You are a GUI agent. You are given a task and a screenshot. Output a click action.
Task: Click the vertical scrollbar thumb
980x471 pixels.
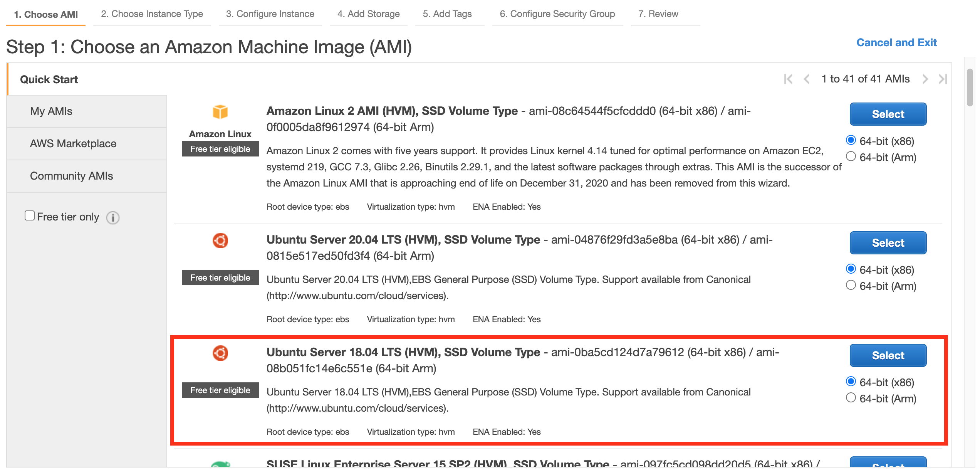tap(970, 87)
